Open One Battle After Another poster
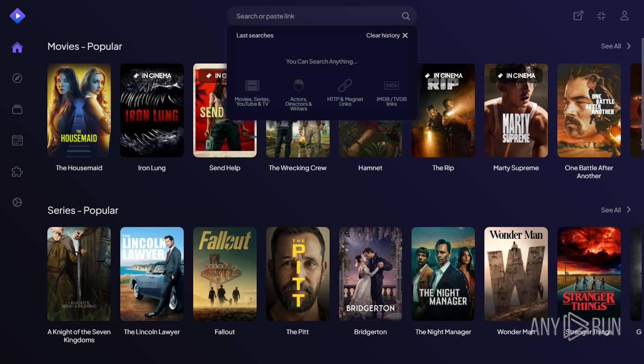 589,110
